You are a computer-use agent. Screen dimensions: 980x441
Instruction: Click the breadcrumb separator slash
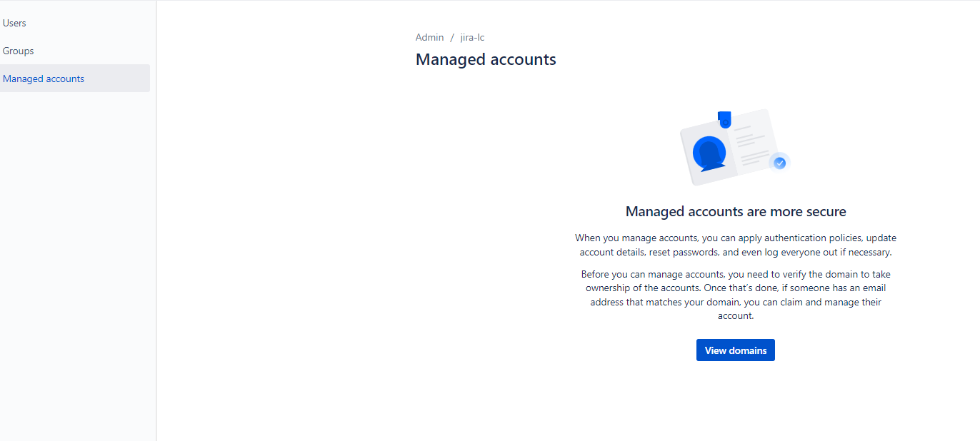452,37
